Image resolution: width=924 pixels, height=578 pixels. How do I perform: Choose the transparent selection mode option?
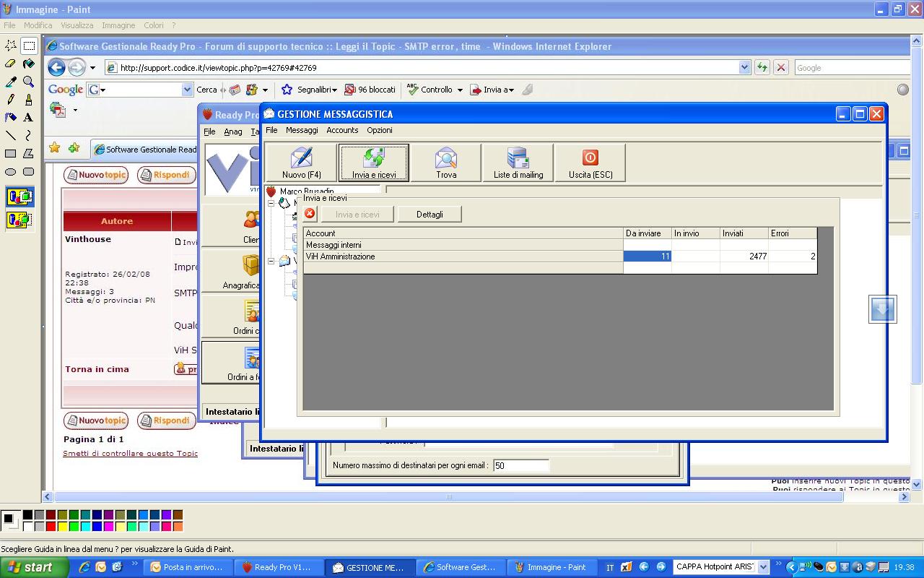point(19,220)
